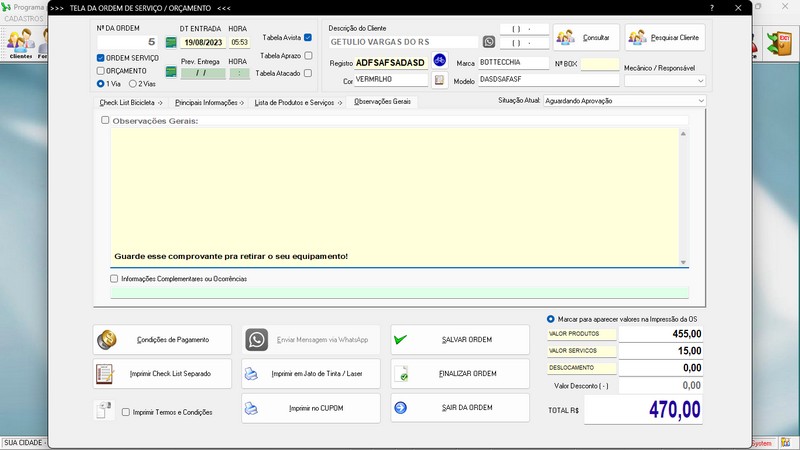The height and width of the screenshot is (450, 800).
Task: Enable Imprimir Termos e Condições checkbox
Action: [x=126, y=411]
